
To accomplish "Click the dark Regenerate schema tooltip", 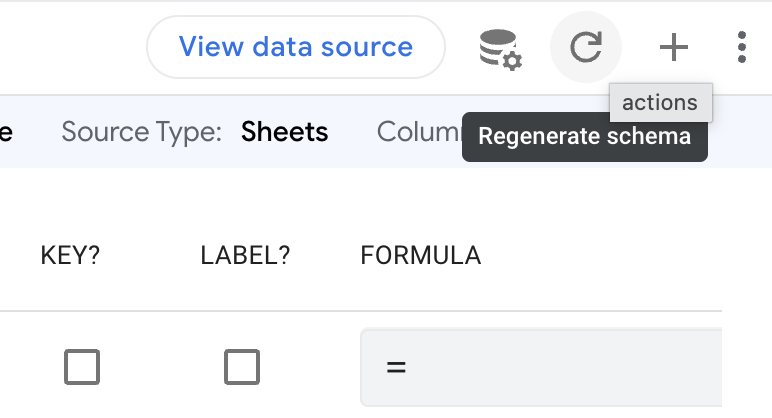I will click(584, 137).
